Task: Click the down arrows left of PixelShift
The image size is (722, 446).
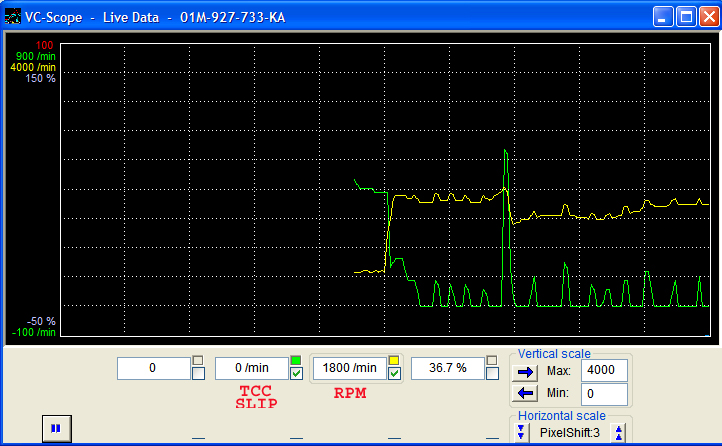Action: point(521,432)
